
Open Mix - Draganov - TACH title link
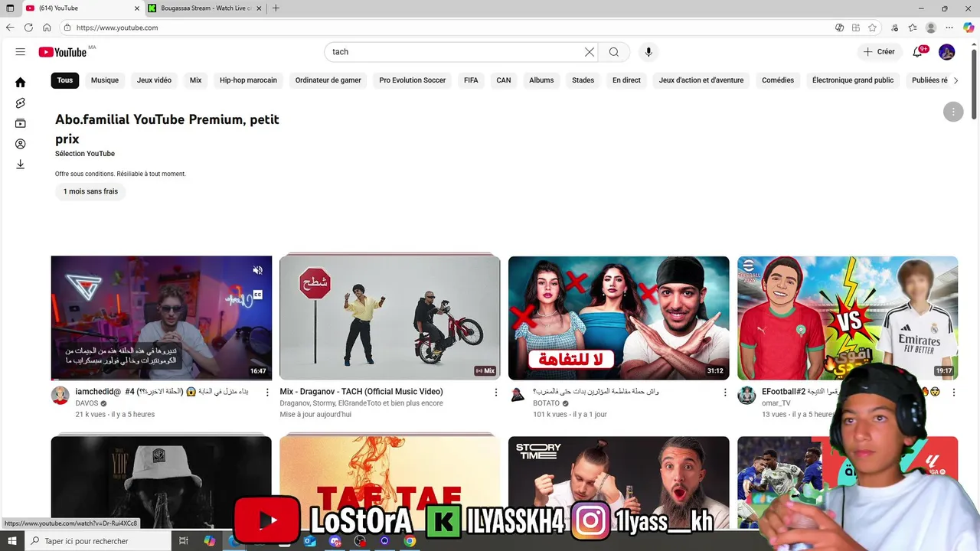coord(361,392)
